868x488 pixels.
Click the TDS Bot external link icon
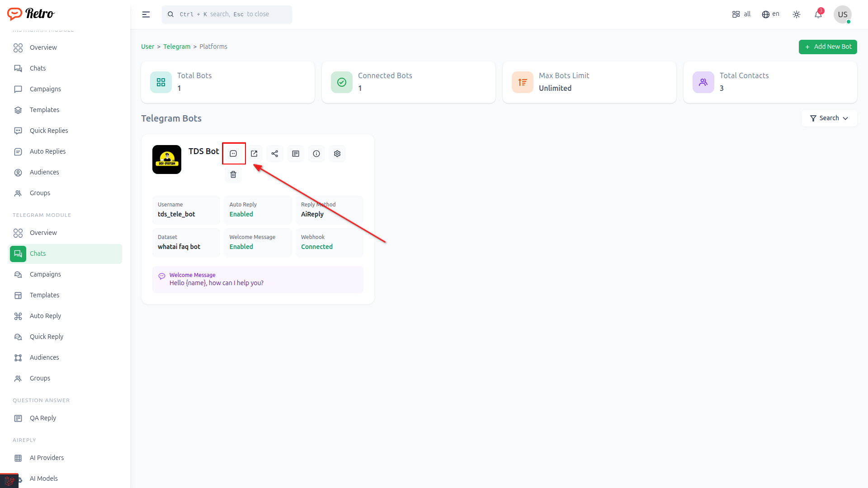click(x=254, y=154)
